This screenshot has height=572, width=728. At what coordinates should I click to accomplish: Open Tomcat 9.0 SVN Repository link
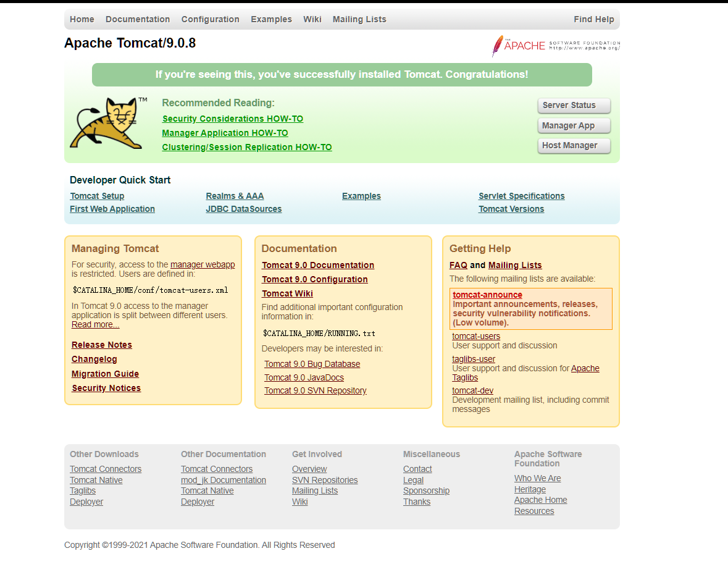316,390
